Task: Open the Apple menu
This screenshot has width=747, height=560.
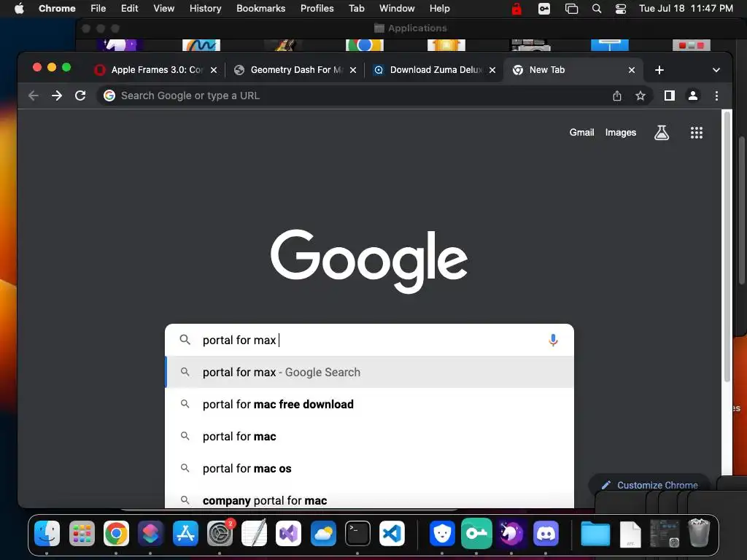Action: tap(19, 9)
